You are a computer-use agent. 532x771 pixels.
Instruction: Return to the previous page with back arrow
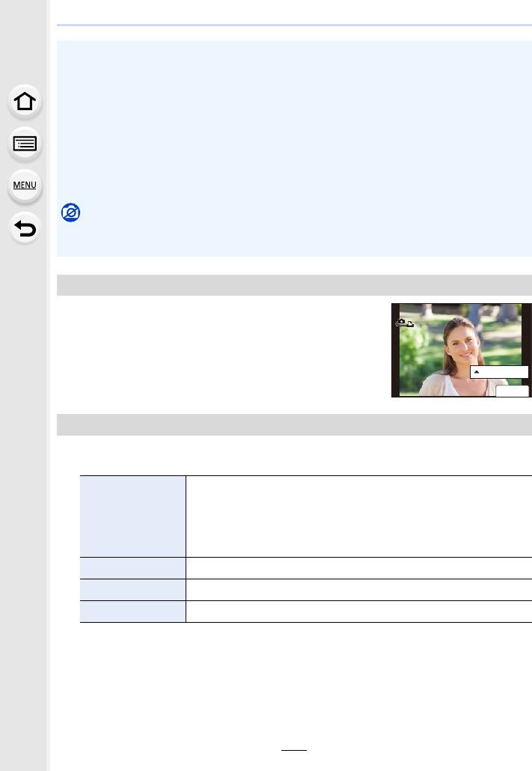[x=25, y=228]
